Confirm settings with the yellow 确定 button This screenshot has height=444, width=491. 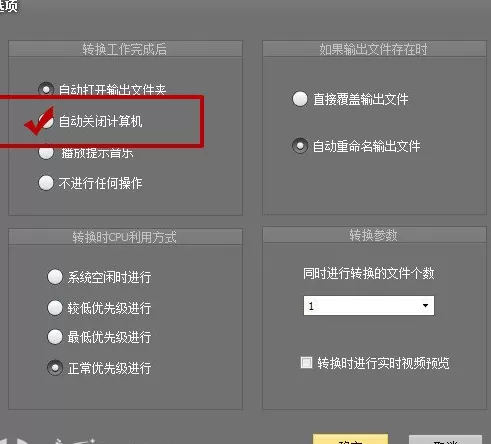(350, 439)
